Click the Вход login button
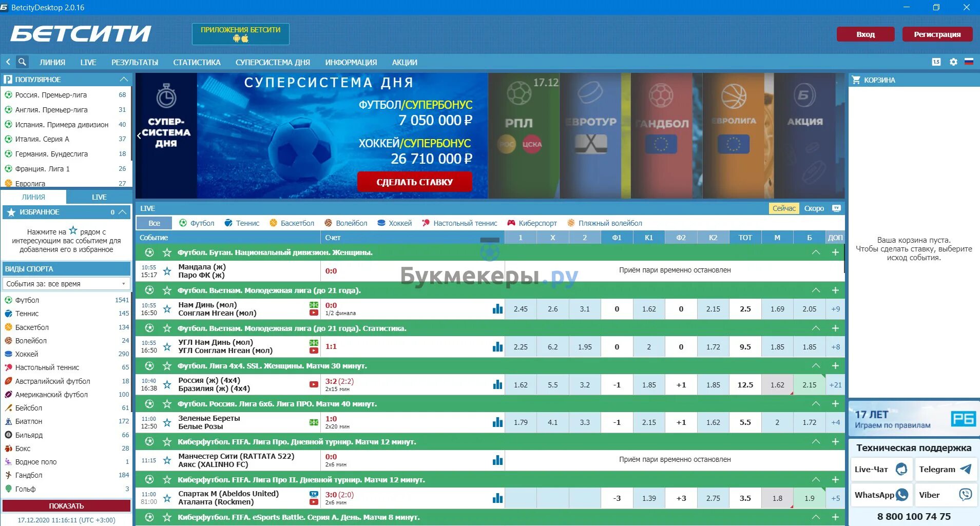 866,34
